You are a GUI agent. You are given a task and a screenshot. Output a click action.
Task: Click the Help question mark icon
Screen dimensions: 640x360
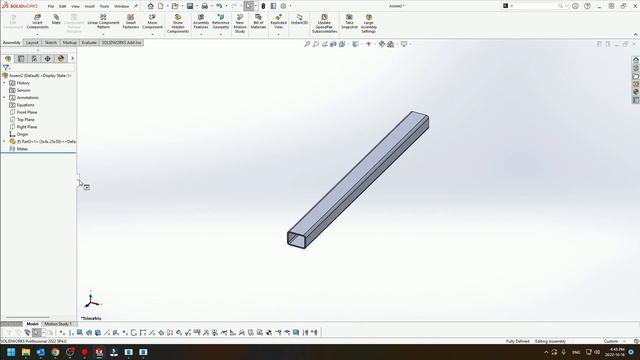coord(587,6)
